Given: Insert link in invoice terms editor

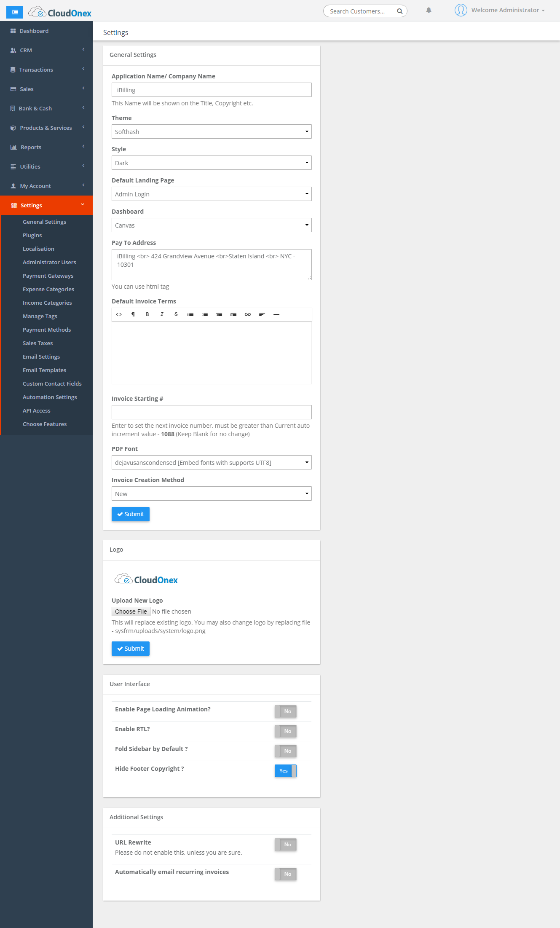Looking at the screenshot, I should (x=248, y=314).
